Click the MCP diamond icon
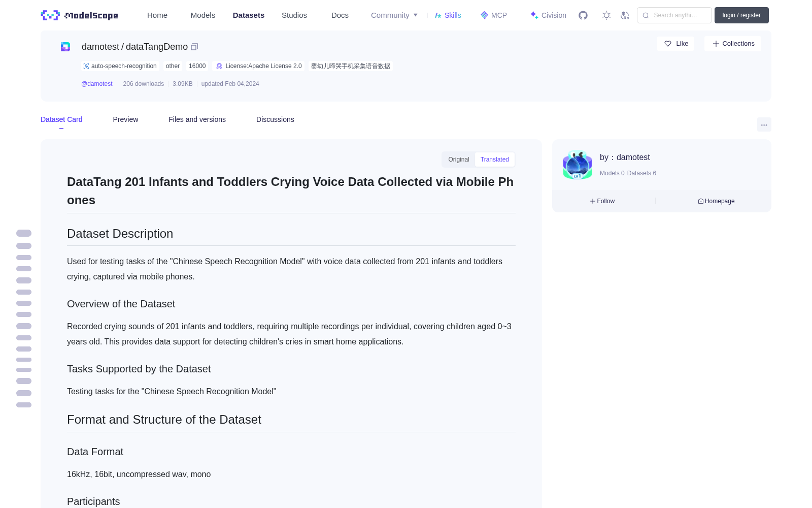 484,15
